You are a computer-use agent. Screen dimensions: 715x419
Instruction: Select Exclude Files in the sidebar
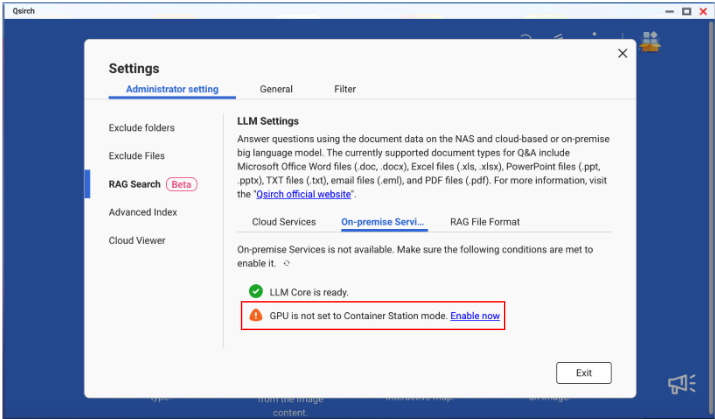[137, 156]
